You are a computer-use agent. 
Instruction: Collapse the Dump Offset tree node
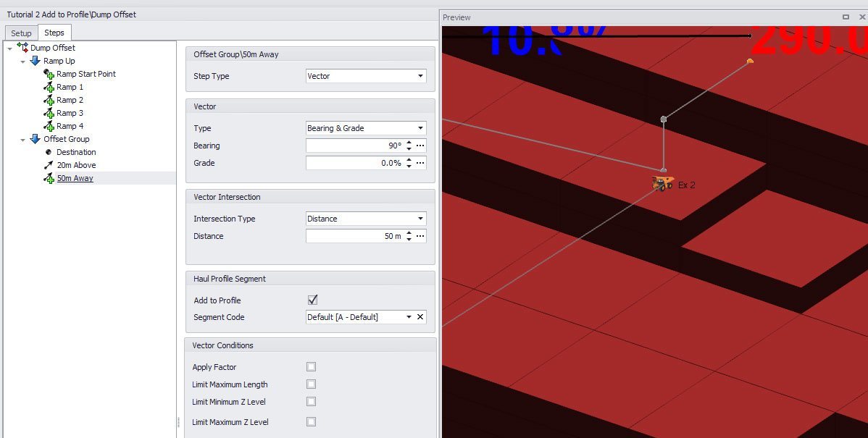pos(9,48)
